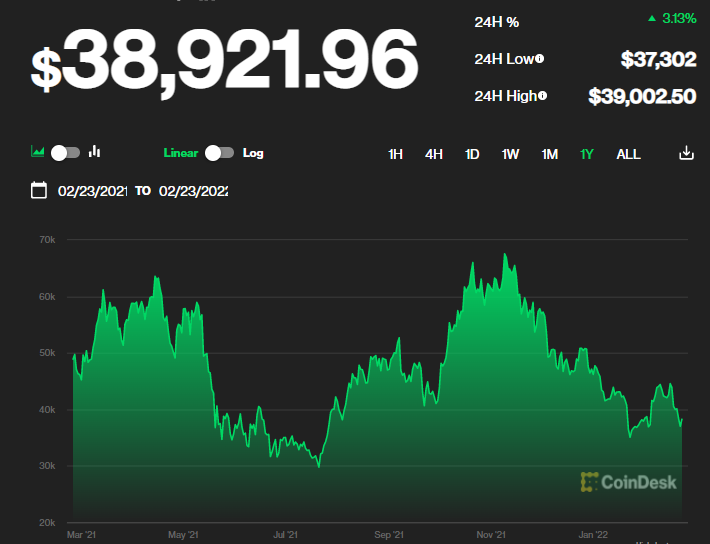Click the 3.13% change value
The image size is (710, 544).
[672, 19]
